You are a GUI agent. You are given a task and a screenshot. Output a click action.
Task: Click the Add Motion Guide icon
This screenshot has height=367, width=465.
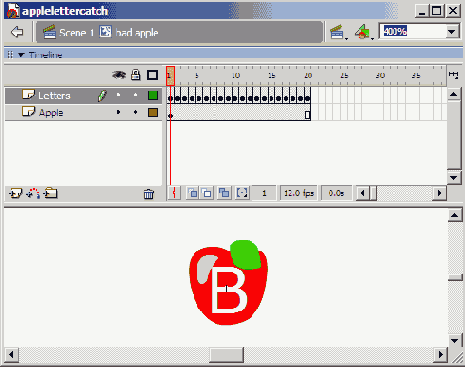point(33,193)
